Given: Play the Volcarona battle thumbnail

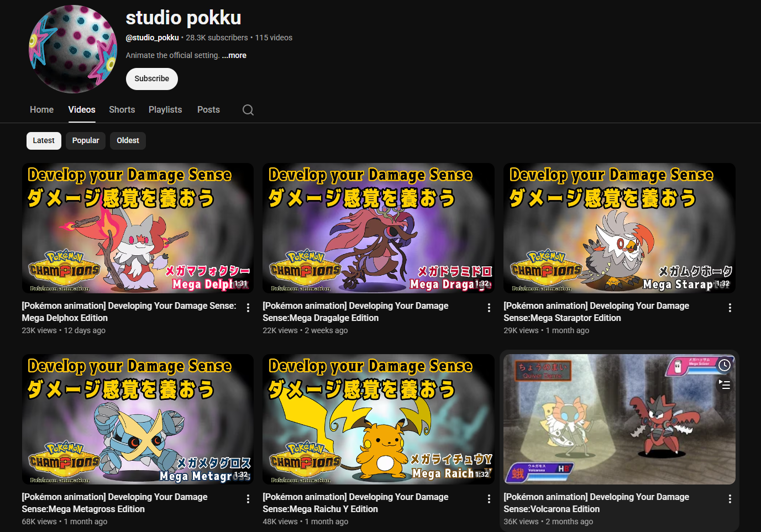Looking at the screenshot, I should click(x=620, y=419).
